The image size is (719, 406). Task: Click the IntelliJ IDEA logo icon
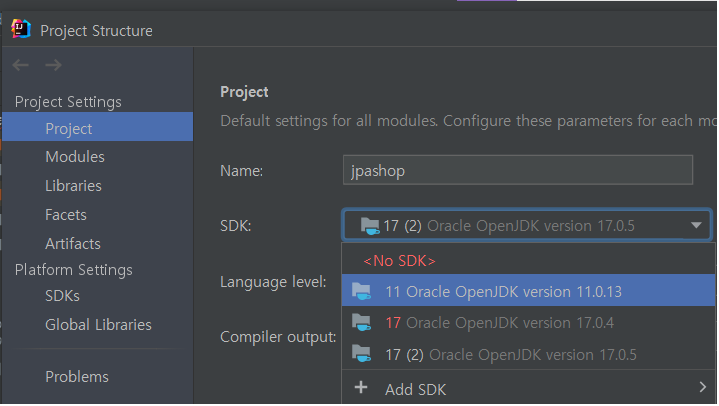[x=21, y=29]
